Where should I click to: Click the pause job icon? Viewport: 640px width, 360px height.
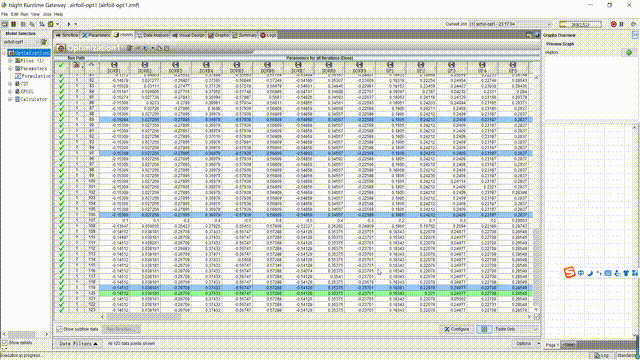[622, 24]
